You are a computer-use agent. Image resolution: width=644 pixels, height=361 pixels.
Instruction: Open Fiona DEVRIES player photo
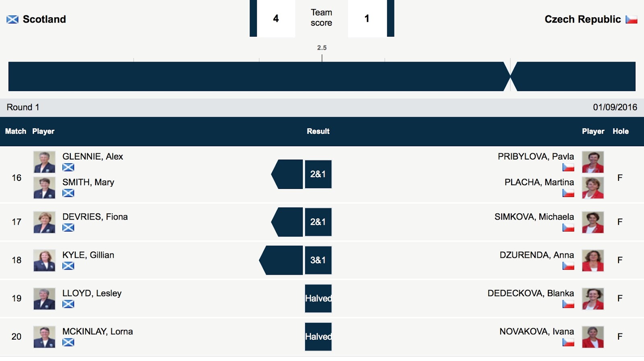point(44,222)
